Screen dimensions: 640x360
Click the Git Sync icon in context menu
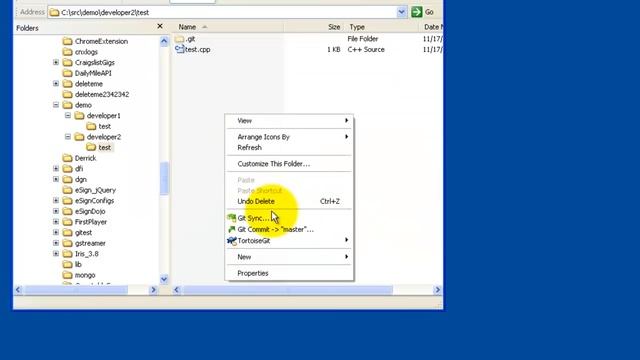[x=231, y=218]
